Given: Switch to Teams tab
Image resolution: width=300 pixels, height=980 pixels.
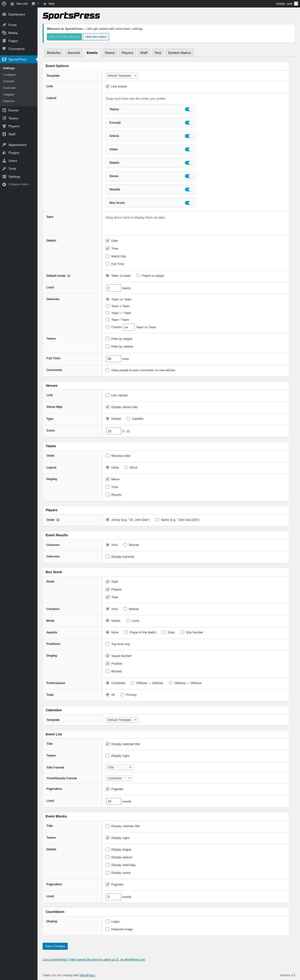Looking at the screenshot, I should tap(109, 53).
